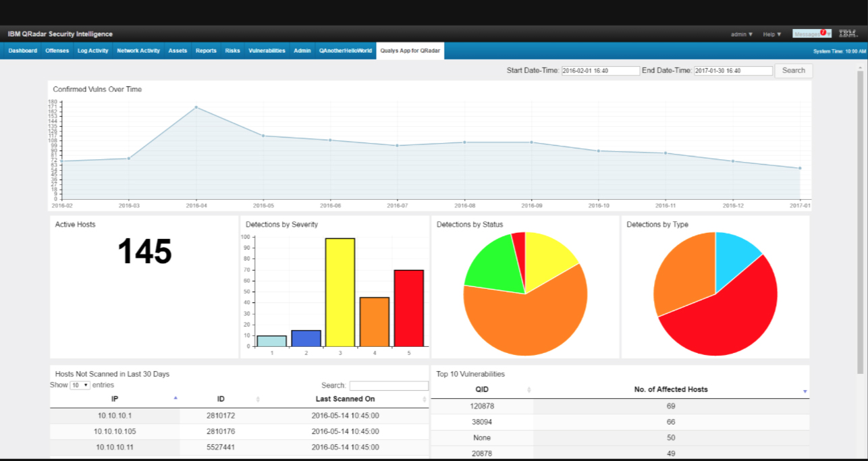This screenshot has height=461, width=868.
Task: Click the vertical page scrollbar
Action: click(860, 223)
